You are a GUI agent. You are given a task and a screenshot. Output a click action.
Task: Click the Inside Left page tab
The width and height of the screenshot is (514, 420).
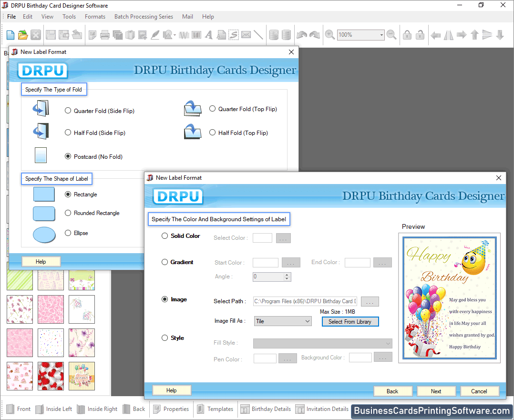(x=54, y=409)
